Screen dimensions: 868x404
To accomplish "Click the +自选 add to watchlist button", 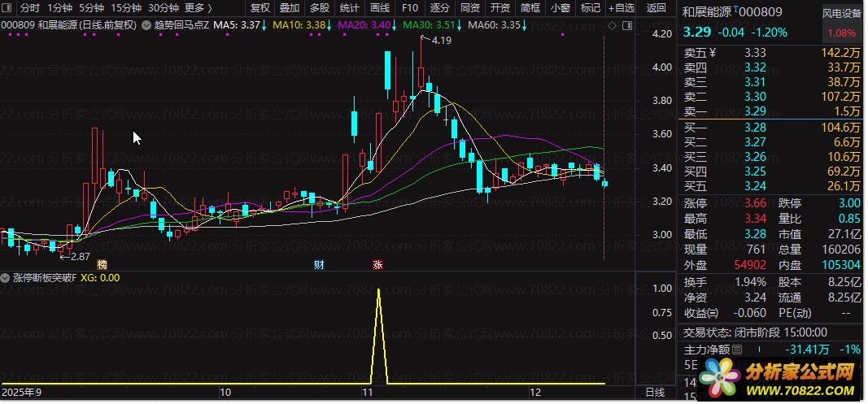I will [619, 8].
